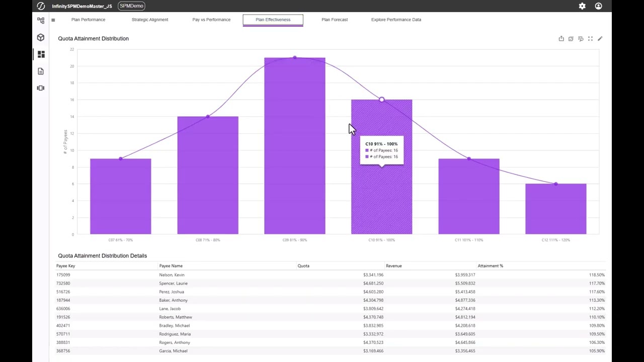Click payee name Roberts, Matthew
This screenshot has height=362, width=644.
coord(176,317)
